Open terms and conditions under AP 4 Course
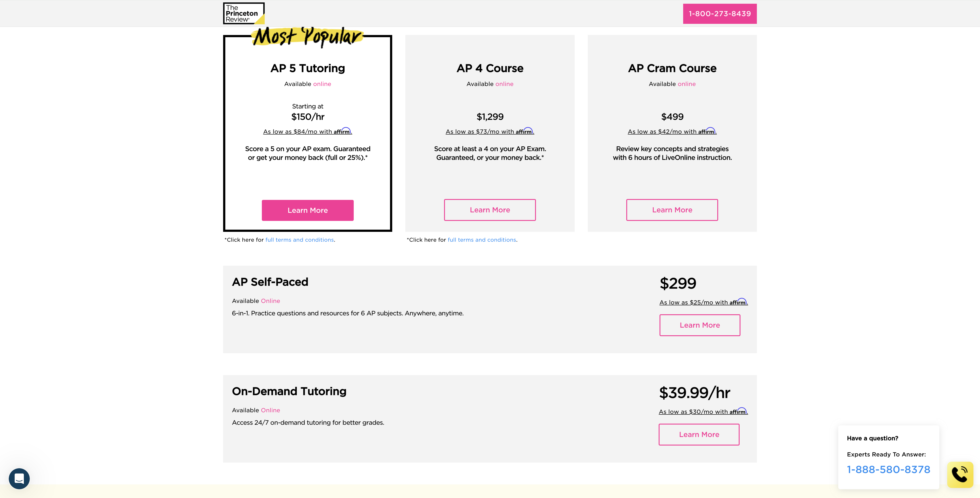 pos(482,240)
